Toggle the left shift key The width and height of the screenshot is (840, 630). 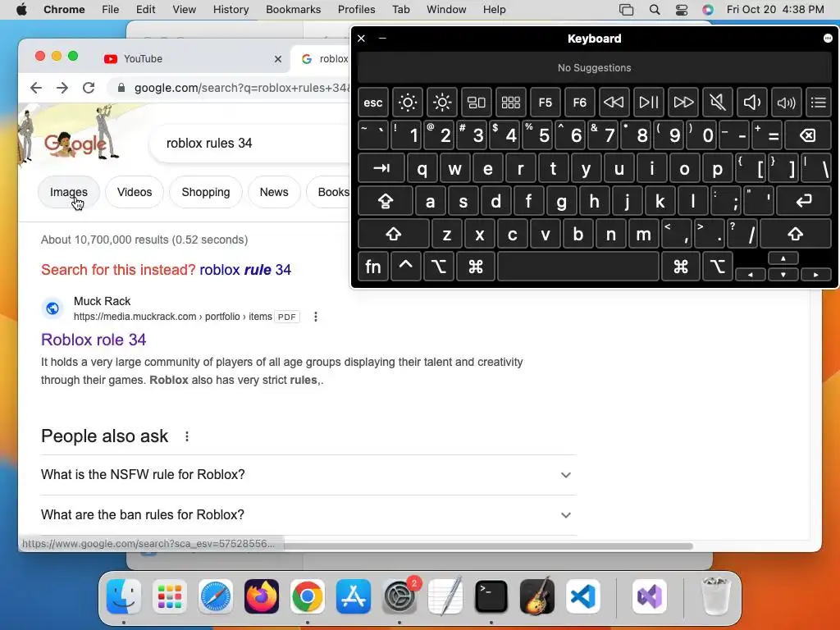pyautogui.click(x=394, y=234)
